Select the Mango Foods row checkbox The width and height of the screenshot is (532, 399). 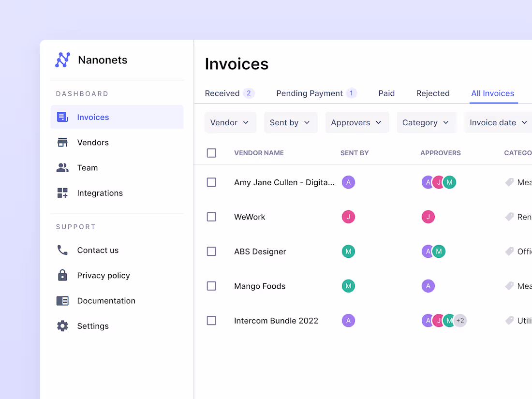pos(211,286)
